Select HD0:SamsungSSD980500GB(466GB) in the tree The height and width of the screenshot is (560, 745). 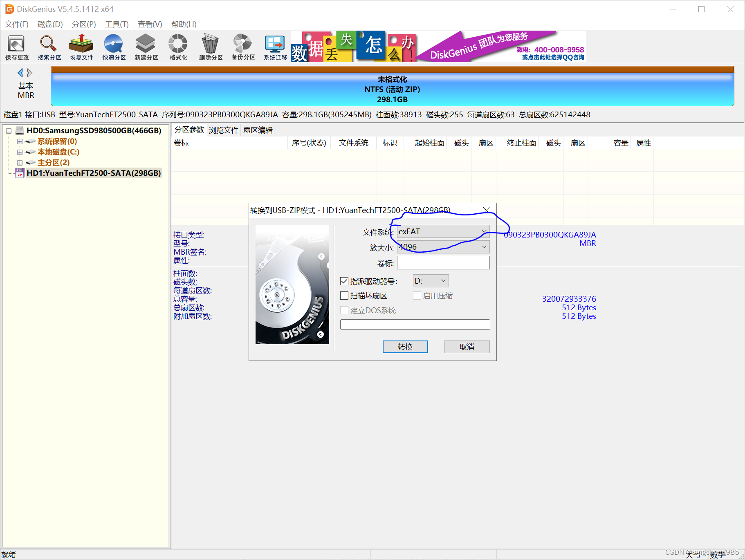[x=94, y=130]
